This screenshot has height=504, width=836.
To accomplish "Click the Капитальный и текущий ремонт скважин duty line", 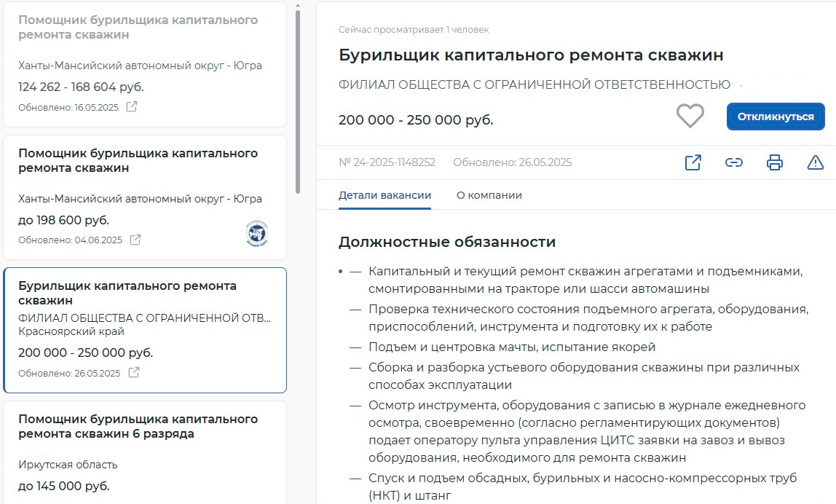I will click(585, 280).
